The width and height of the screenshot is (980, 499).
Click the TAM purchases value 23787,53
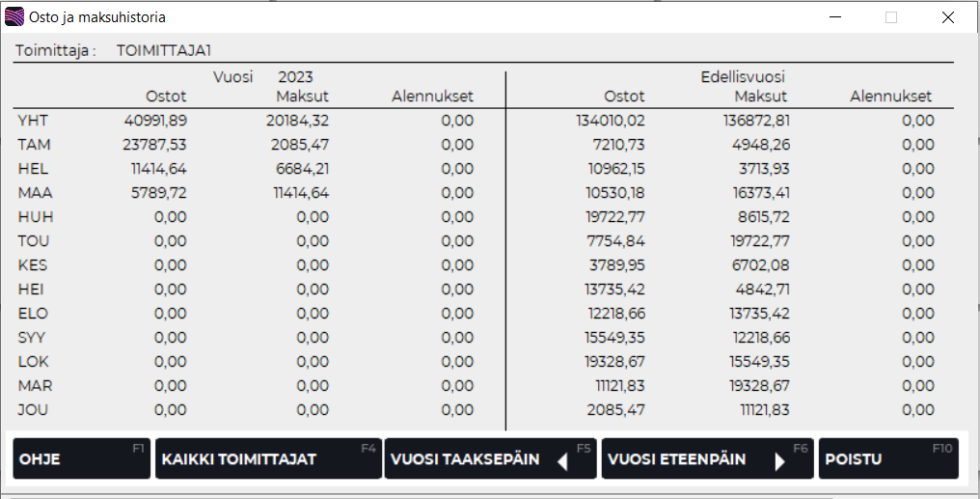pos(155,145)
